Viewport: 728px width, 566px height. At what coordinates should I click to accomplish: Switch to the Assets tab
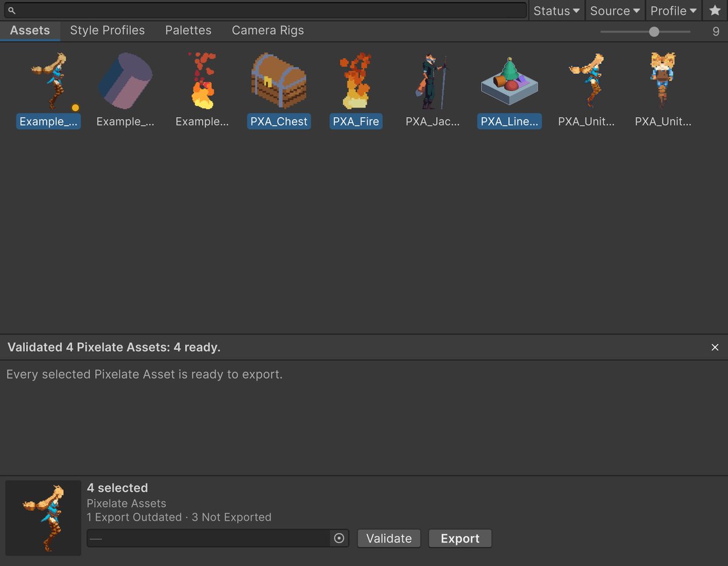click(x=30, y=30)
